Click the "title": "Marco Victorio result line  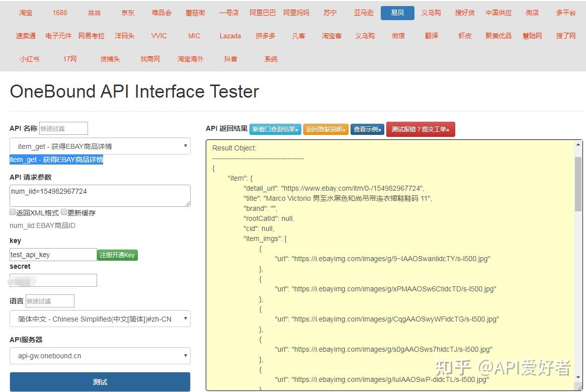point(338,198)
